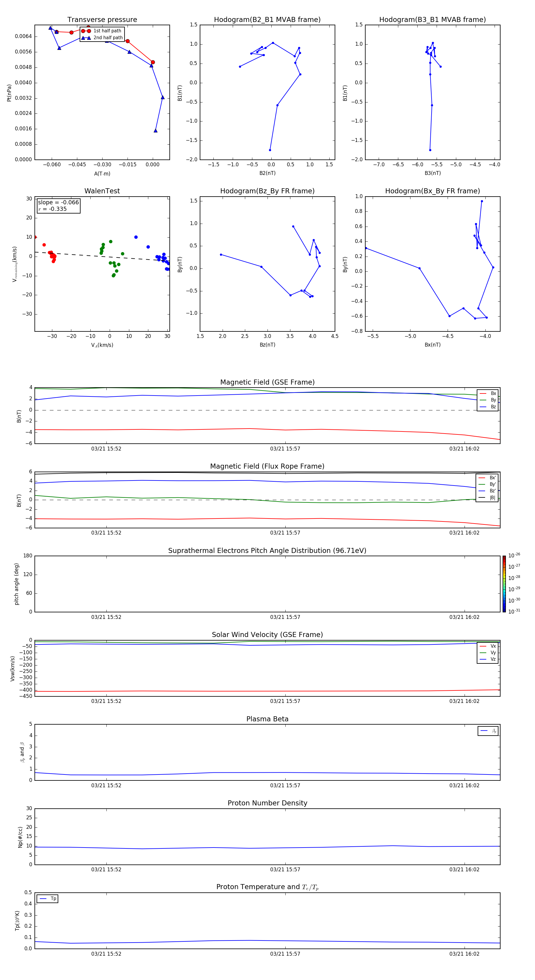The width and height of the screenshot is (535, 980).
Task: Click the 'Proton Number Density' title
Action: click(x=267, y=803)
